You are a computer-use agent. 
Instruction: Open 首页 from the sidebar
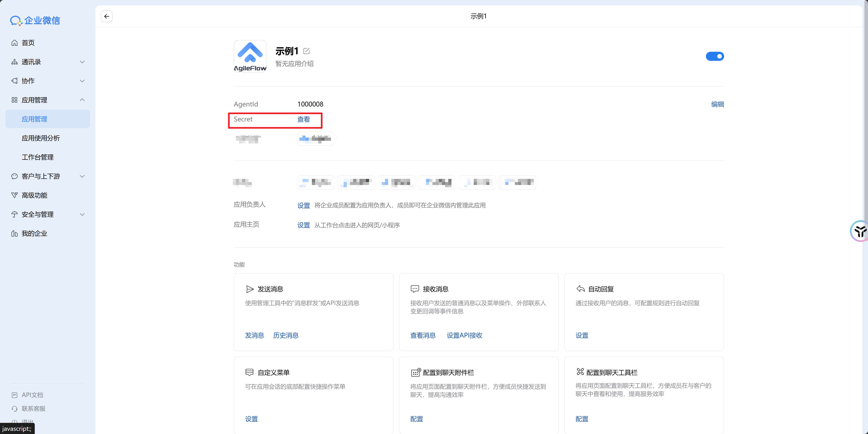coord(28,43)
